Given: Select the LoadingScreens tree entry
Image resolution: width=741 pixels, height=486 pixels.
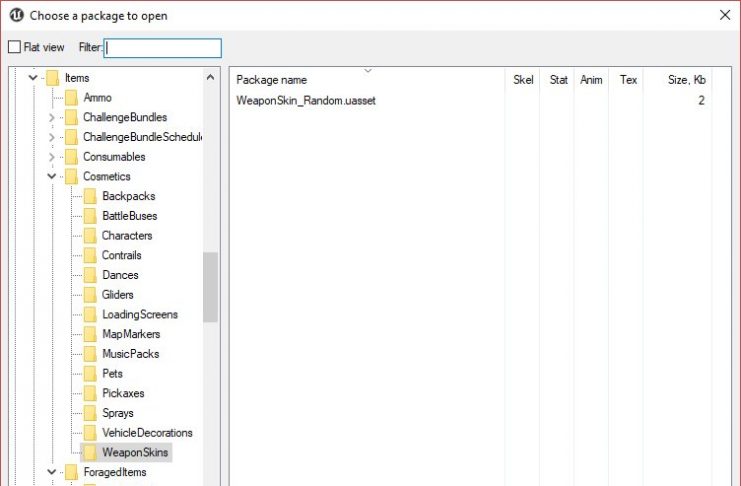Looking at the screenshot, I should point(140,314).
